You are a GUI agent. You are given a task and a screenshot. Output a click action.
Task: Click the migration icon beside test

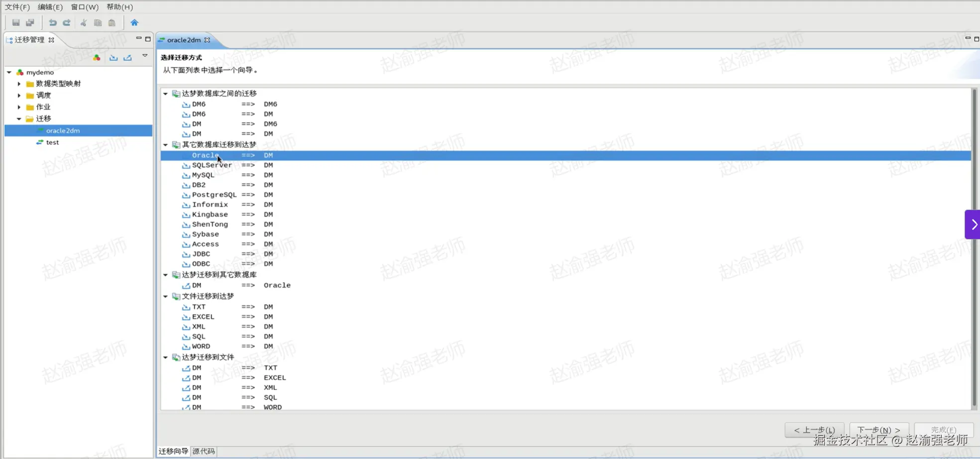click(40, 142)
